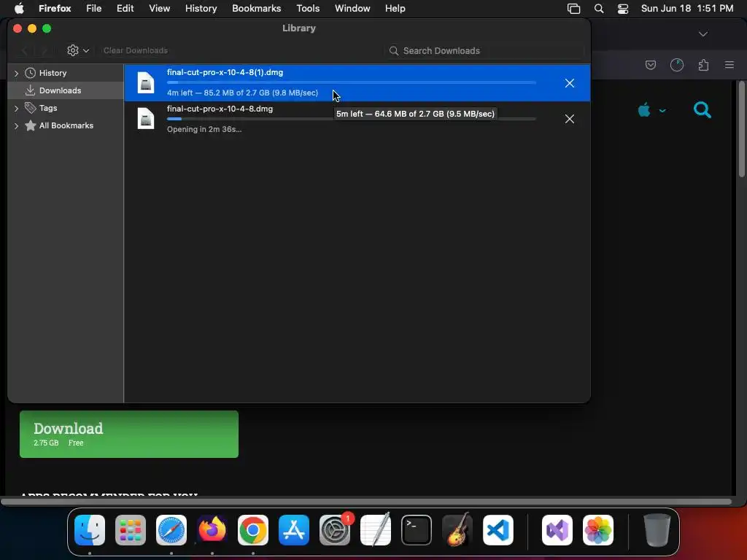Open the Window menu
This screenshot has width=747, height=560.
point(352,9)
